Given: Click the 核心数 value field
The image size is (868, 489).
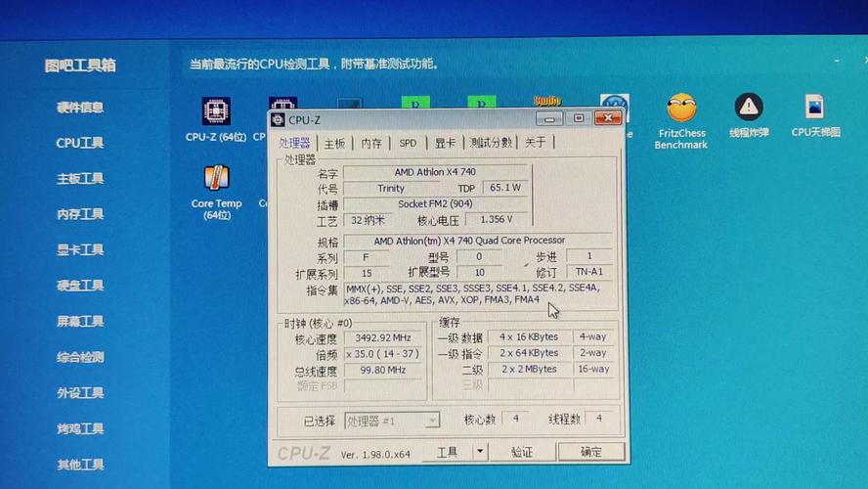Looking at the screenshot, I should 515,419.
